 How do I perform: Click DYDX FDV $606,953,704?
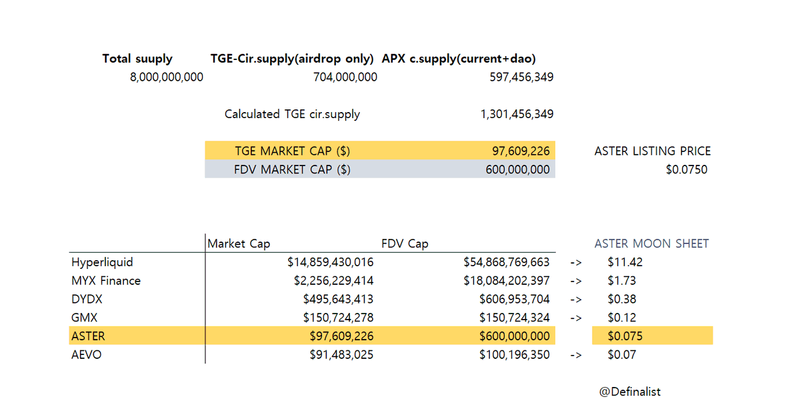click(x=514, y=299)
